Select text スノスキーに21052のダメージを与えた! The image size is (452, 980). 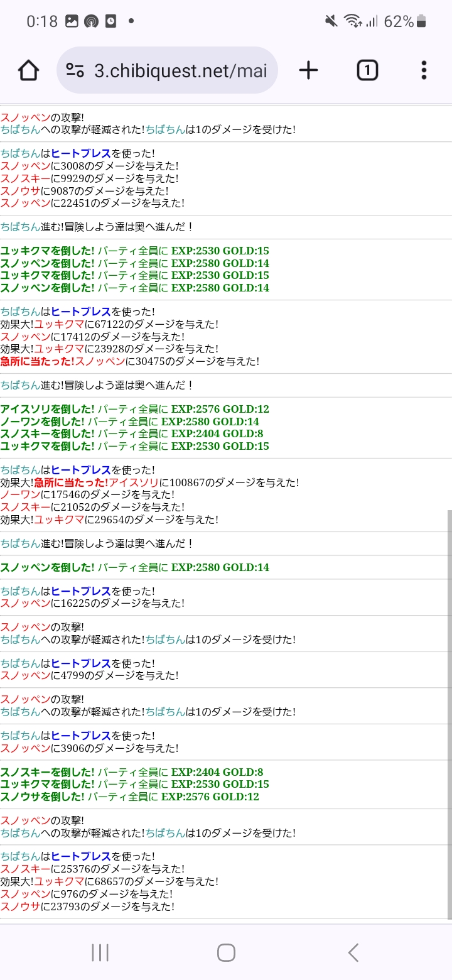[92, 508]
